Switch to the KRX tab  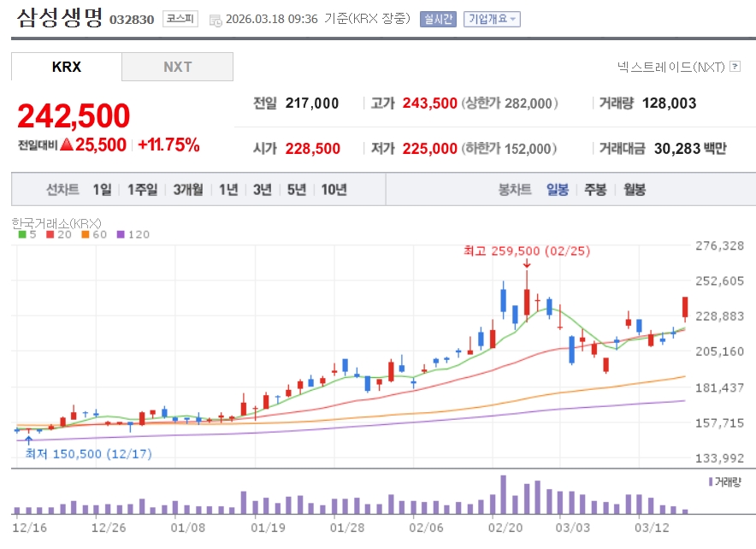tap(67, 67)
